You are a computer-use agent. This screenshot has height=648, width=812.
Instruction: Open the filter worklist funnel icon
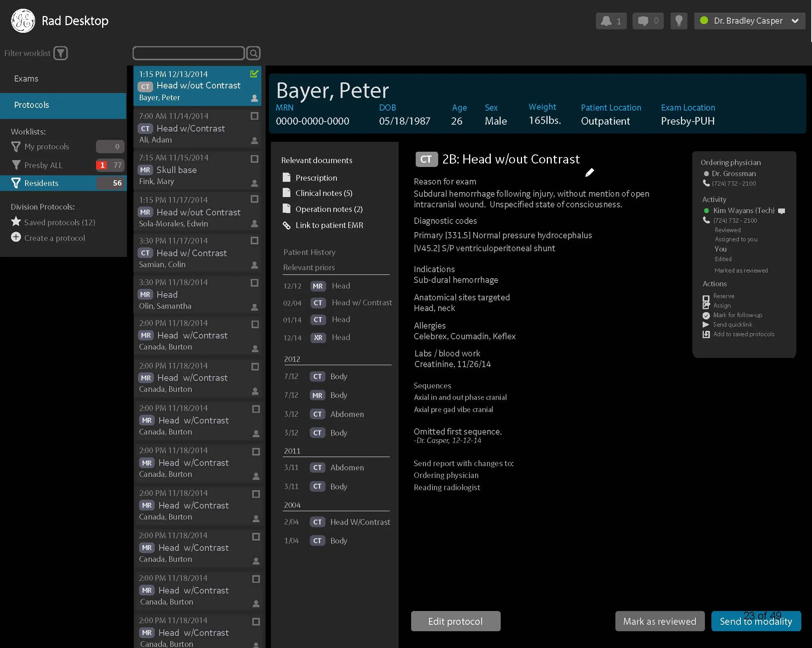point(61,53)
